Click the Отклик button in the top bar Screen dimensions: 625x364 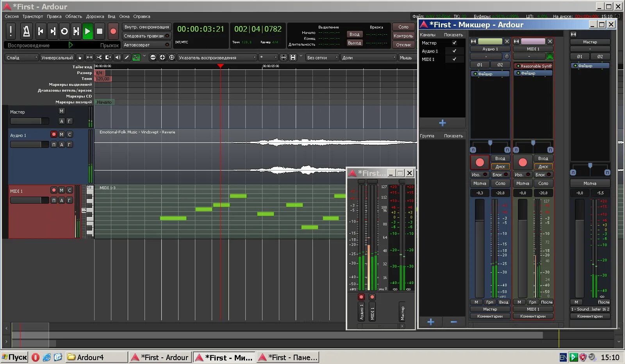tap(404, 45)
